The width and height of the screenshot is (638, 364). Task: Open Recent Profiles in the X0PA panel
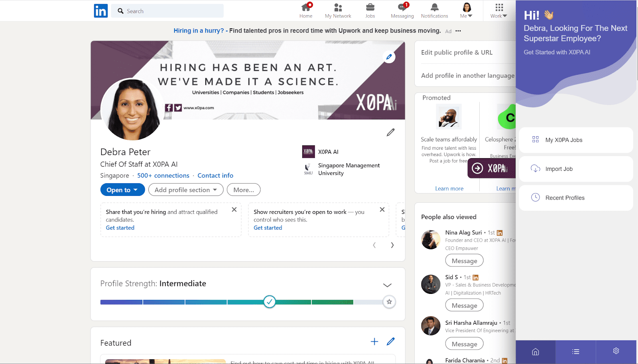(576, 198)
